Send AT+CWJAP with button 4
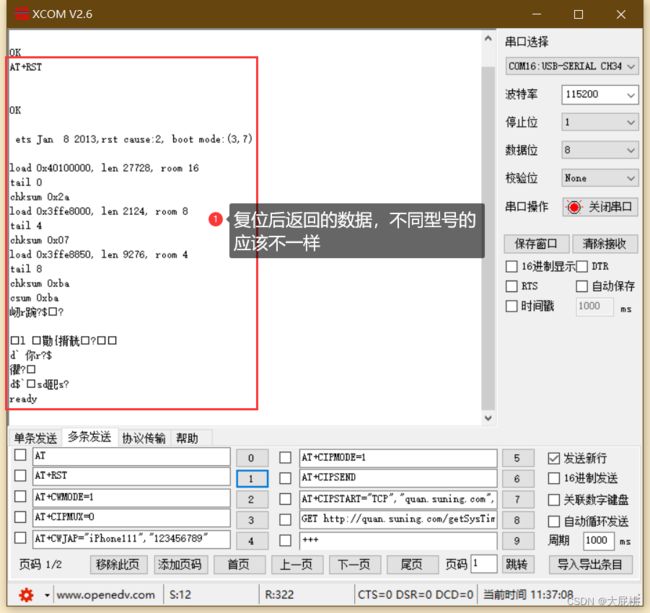Viewport: 650px width, 613px height. click(252, 541)
